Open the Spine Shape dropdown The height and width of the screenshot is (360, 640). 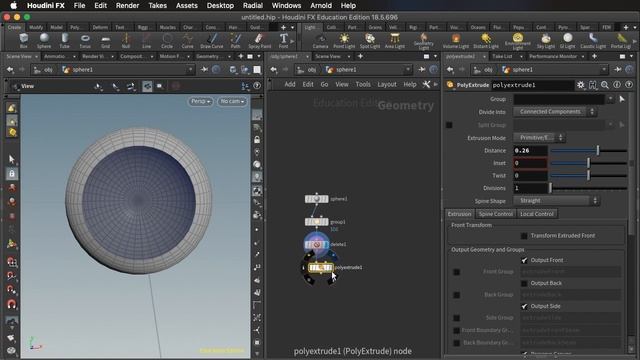[x=556, y=200]
